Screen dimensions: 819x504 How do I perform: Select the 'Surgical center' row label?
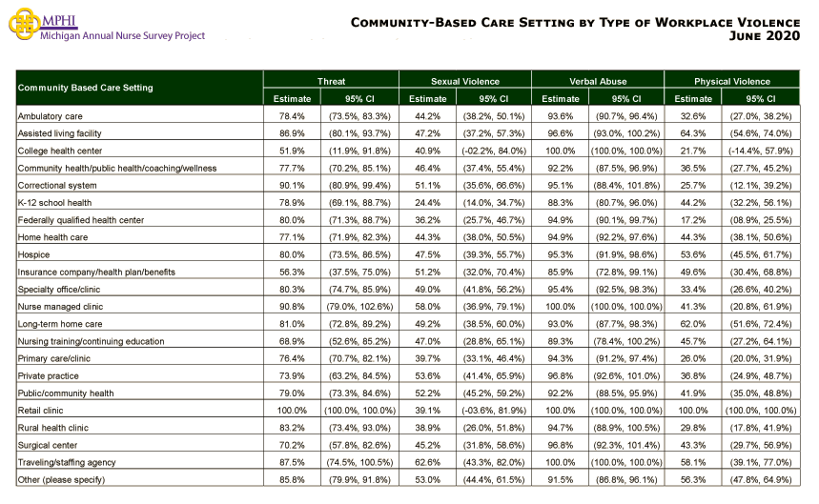pyautogui.click(x=48, y=445)
